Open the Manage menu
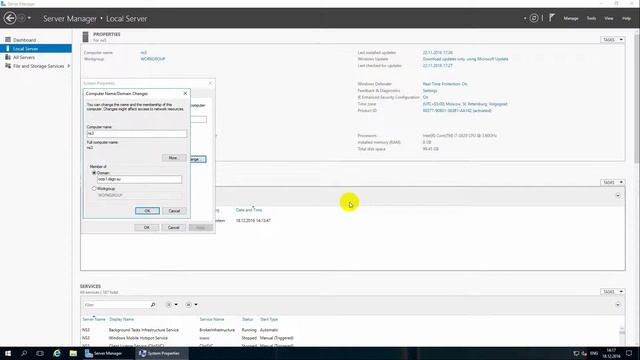Image resolution: width=640 pixels, height=360 pixels. pos(571,18)
